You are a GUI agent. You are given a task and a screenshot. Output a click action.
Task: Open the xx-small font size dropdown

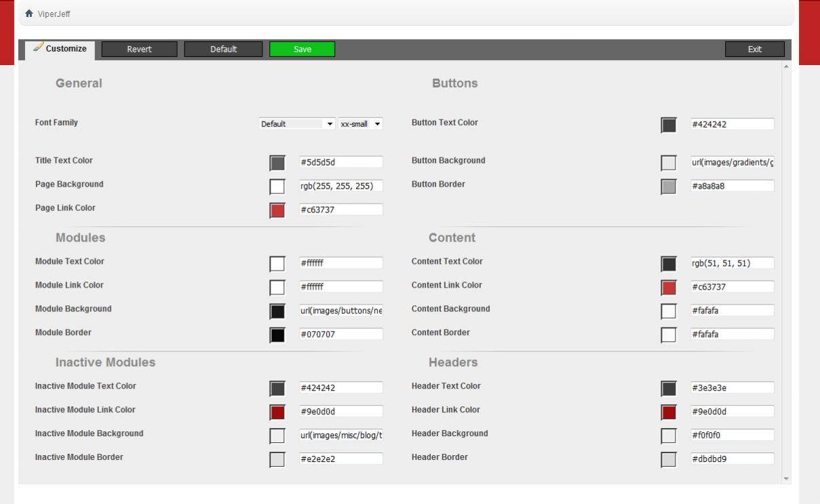click(x=361, y=124)
